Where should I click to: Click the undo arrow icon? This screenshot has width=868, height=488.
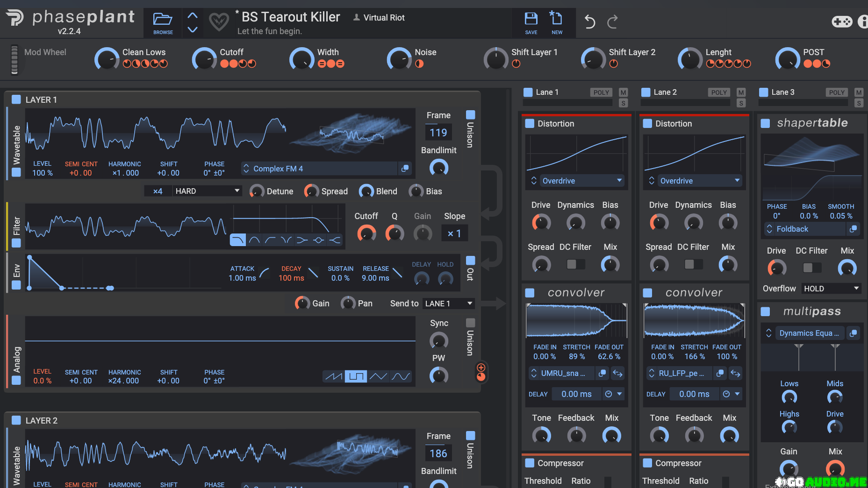[590, 21]
